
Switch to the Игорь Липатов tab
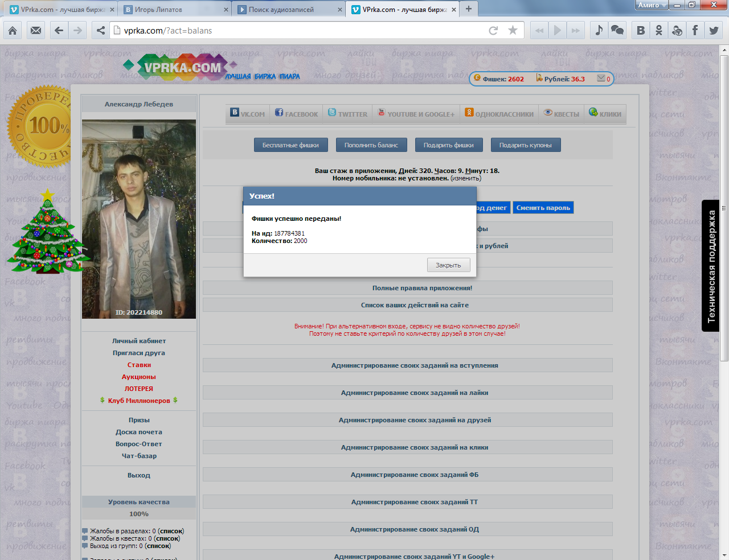[x=174, y=9]
